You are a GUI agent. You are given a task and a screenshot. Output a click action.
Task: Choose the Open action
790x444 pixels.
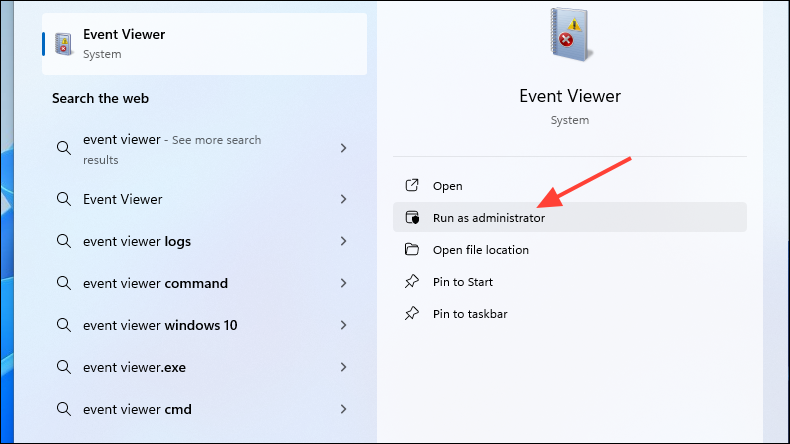570,185
